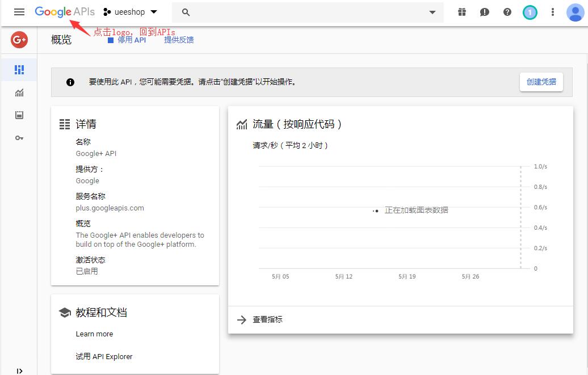Click the plus.googleapis.com service name text

pos(110,208)
